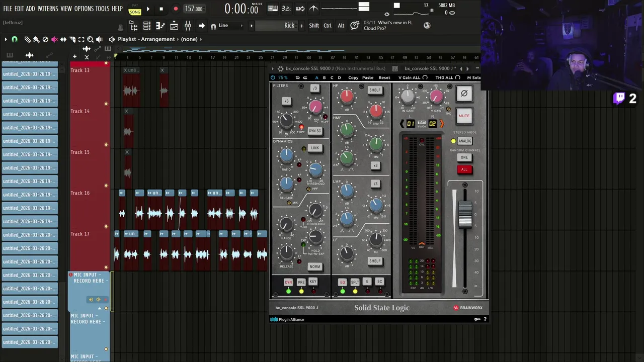
Task: Select plugin settings slot C
Action: tap(332, 78)
